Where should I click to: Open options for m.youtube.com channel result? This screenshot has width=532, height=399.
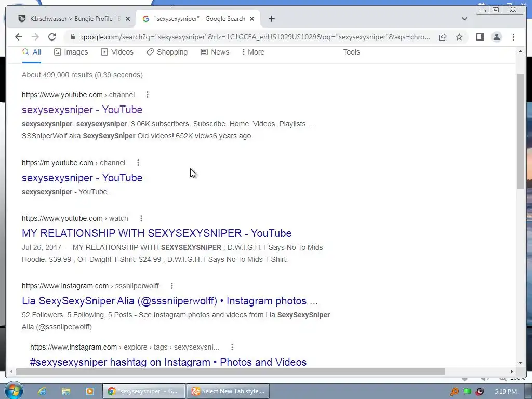tap(138, 163)
